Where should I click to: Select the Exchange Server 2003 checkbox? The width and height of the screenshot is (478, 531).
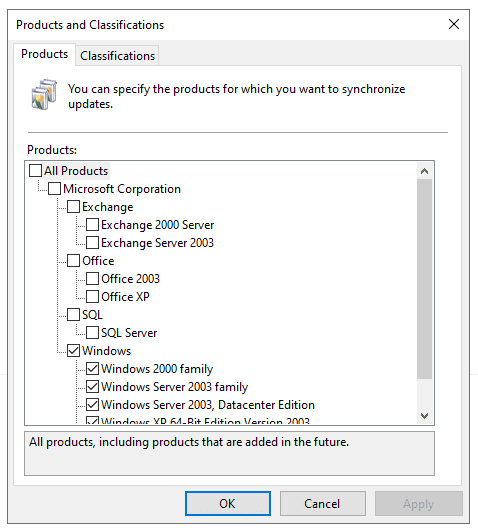tap(92, 242)
